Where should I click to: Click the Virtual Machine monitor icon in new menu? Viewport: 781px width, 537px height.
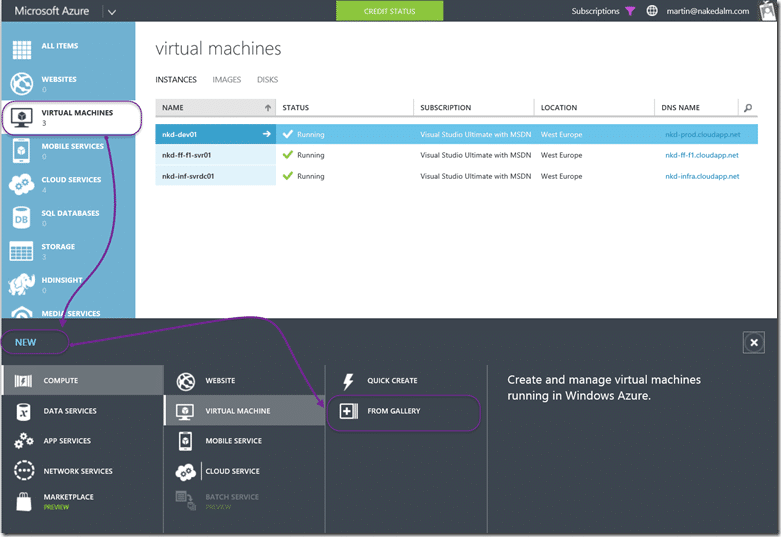coord(185,411)
